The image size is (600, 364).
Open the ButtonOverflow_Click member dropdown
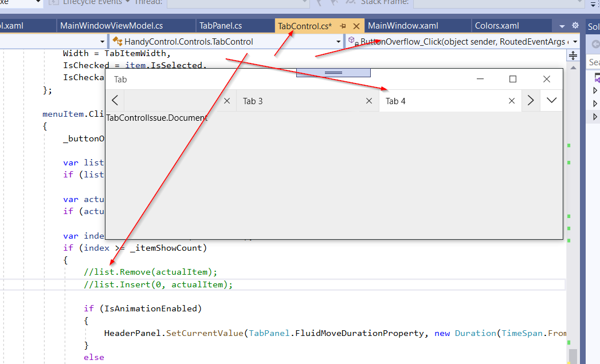(574, 41)
